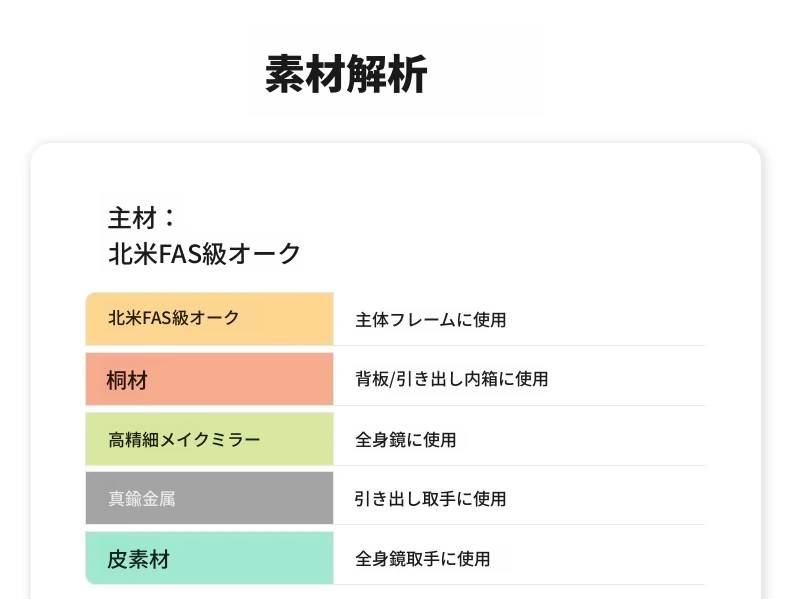The height and width of the screenshot is (599, 790).
Task: Click the divider under 主体フレームに使用
Action: coord(519,346)
